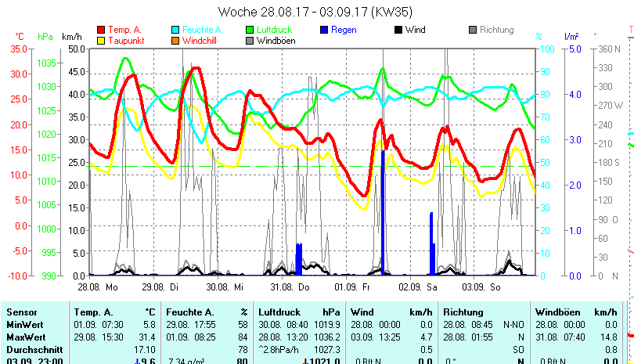Click the cyan Feuchte A. legend swatch
634x364 pixels.
176,30
